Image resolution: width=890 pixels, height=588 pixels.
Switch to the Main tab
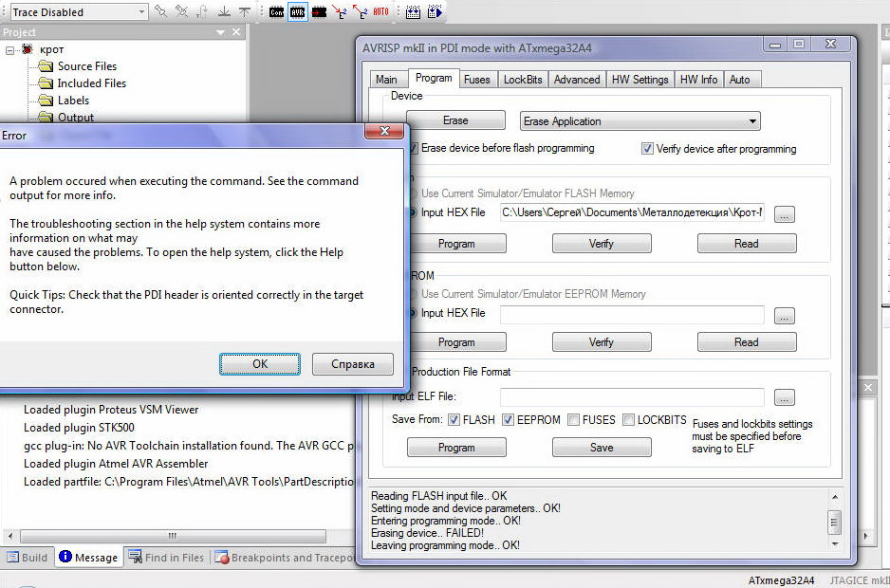point(386,80)
